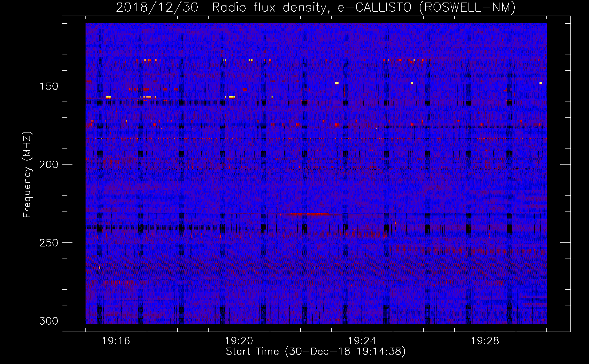Viewport: 589px width, 364px height.
Task: Click the 19:20 time tick label
Action: tap(239, 341)
